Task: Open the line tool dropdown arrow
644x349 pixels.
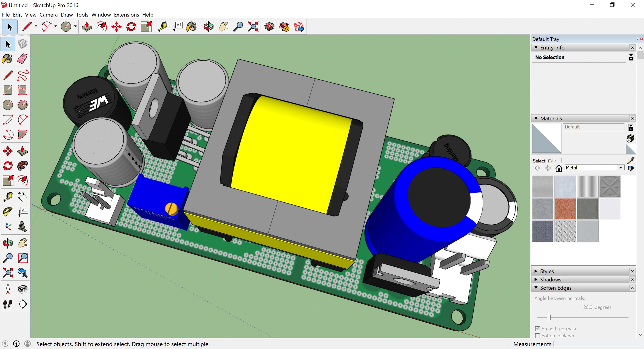Action: pos(36,26)
